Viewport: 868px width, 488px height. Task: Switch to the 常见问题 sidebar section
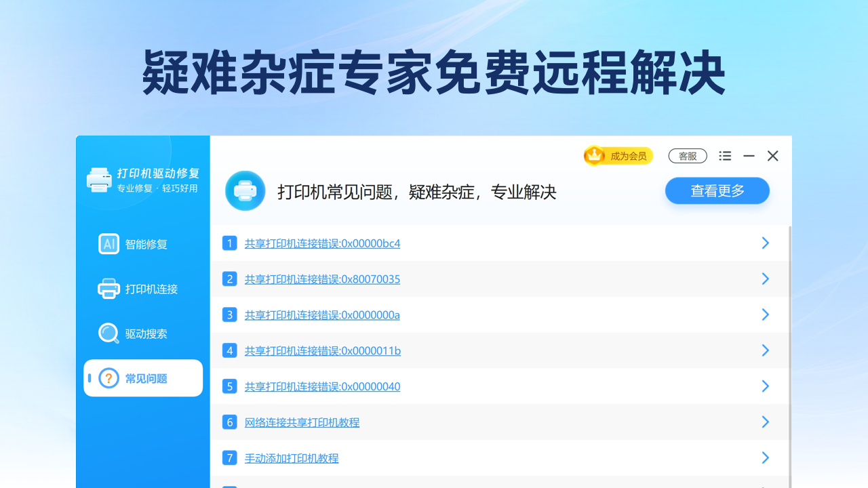[x=144, y=378]
